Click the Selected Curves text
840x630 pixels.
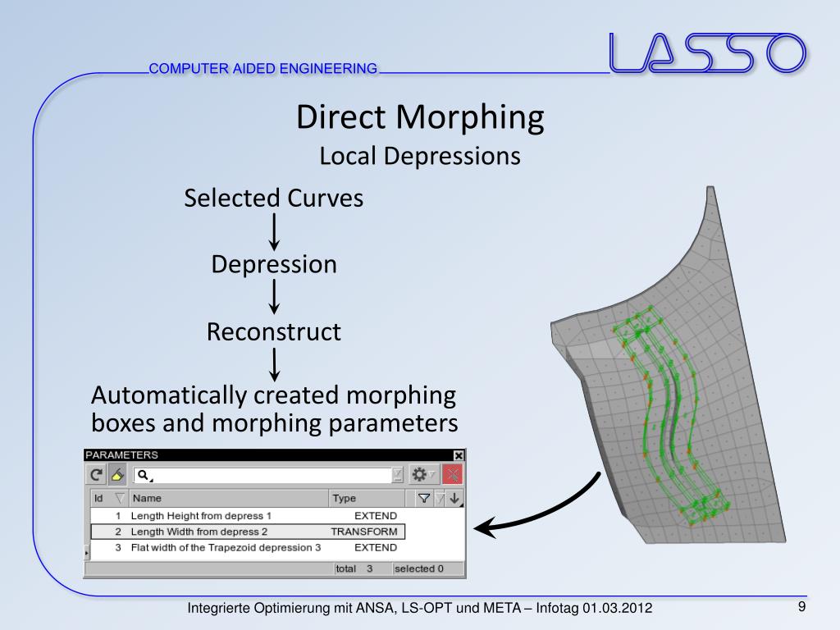pos(274,199)
